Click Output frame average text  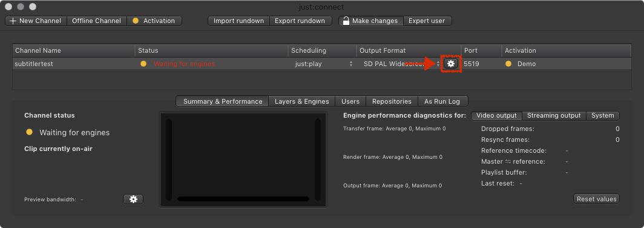tap(393, 185)
